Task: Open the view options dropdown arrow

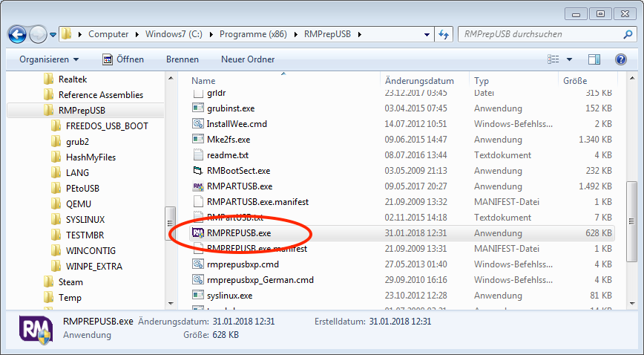Action: pos(570,59)
